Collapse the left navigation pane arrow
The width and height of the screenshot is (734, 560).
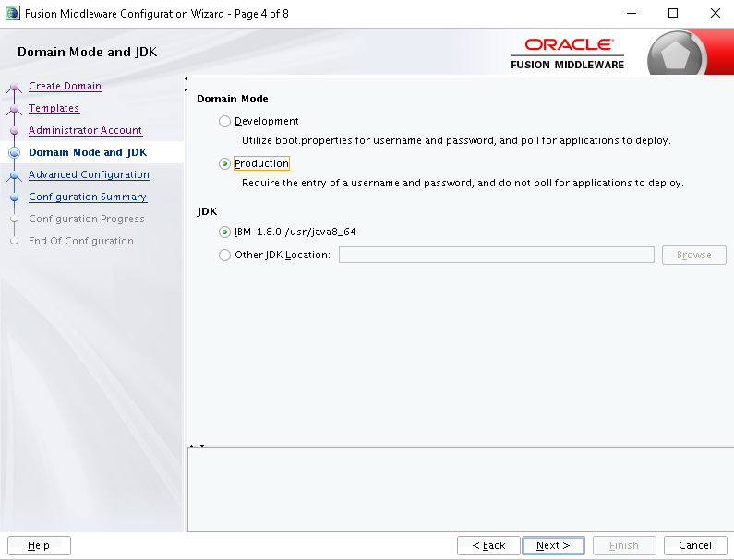[186, 78]
